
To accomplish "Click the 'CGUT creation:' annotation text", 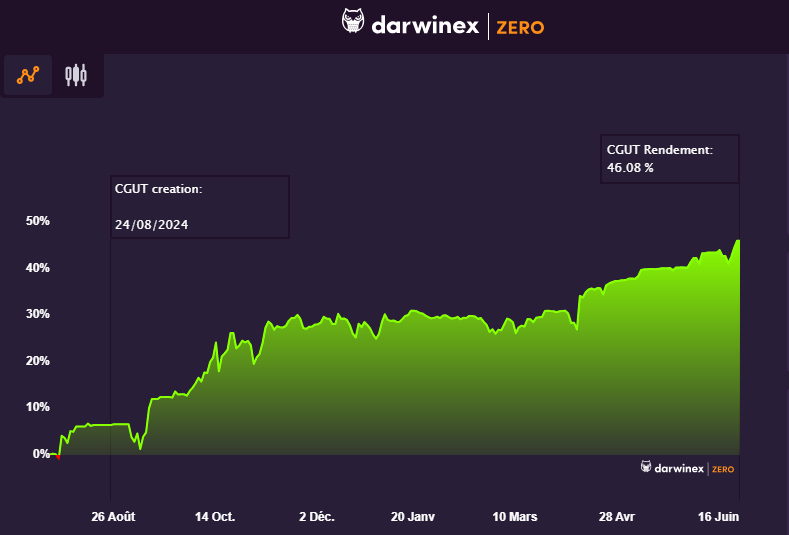I will pos(159,189).
